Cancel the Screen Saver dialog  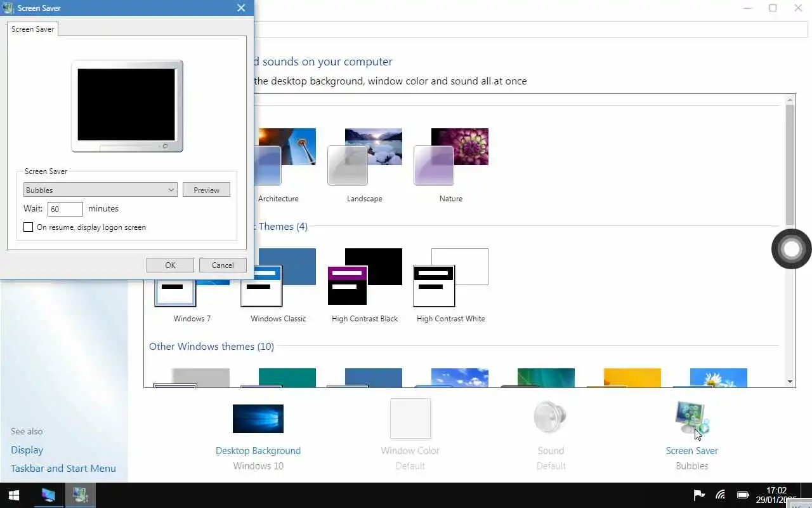[x=223, y=265]
